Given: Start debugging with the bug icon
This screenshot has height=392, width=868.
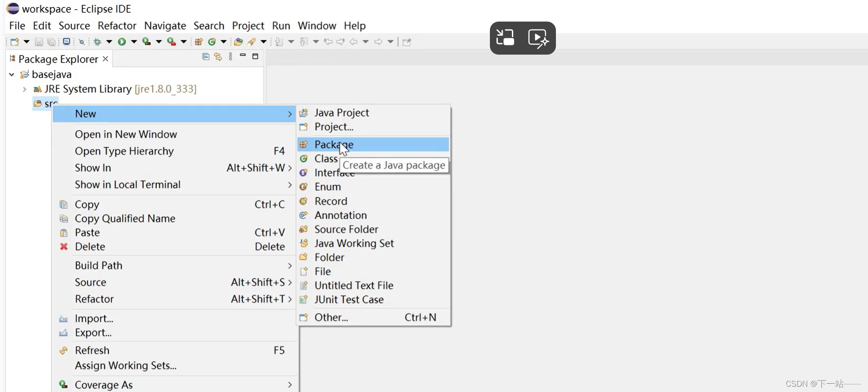Looking at the screenshot, I should click(x=97, y=42).
